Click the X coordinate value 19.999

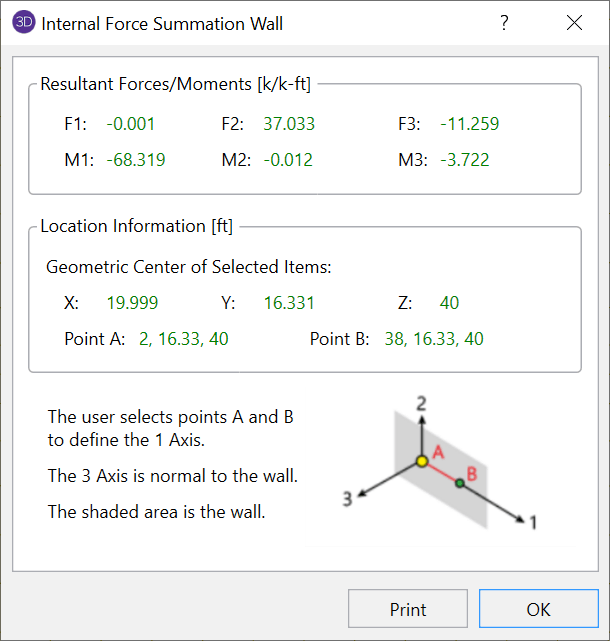click(x=132, y=303)
